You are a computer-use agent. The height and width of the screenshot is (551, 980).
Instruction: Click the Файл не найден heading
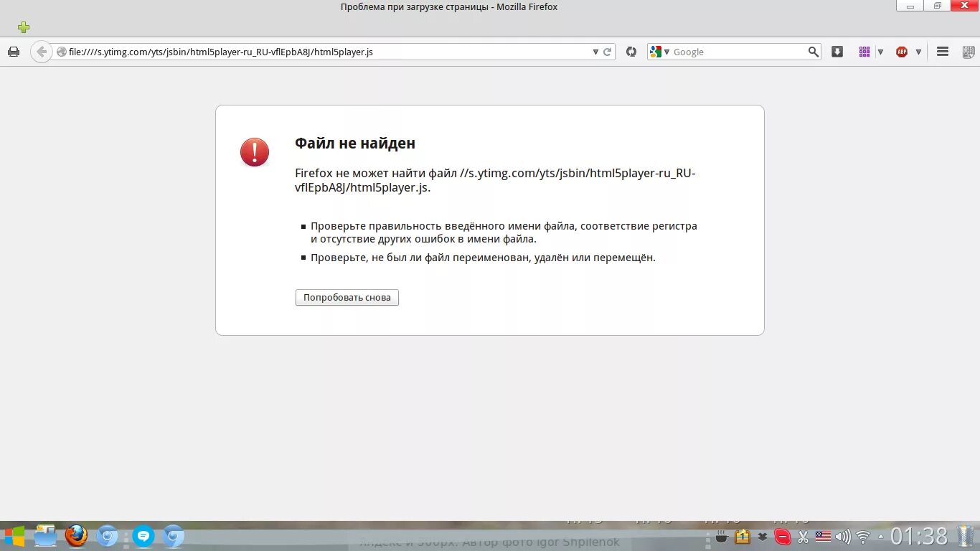355,143
